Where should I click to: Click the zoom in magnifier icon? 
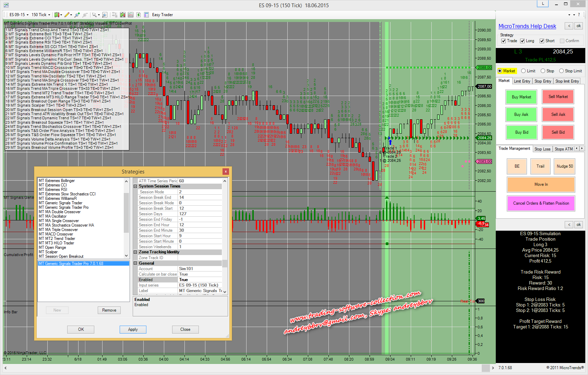77,15
